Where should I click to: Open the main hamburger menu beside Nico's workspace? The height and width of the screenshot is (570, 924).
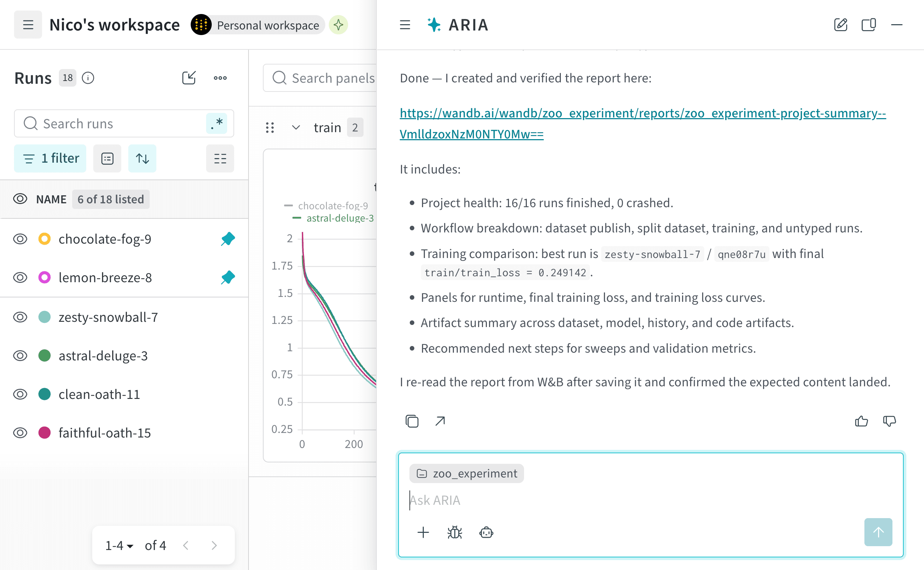coord(28,25)
